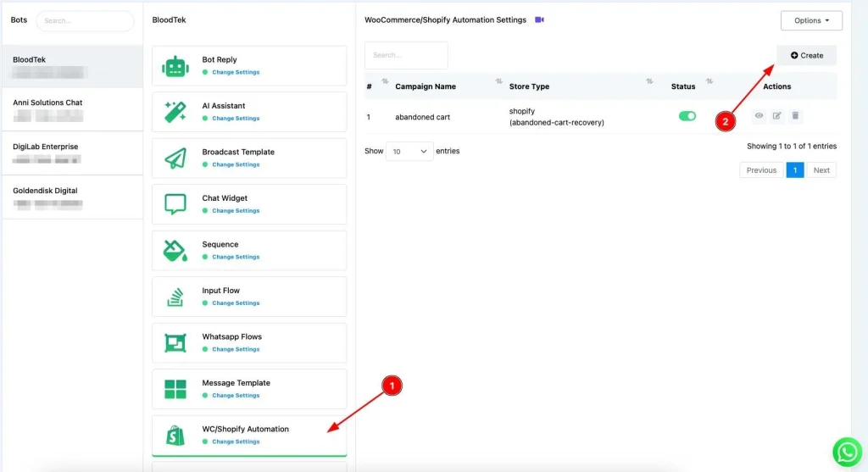Screen dimensions: 868x472
Task: Disable the abandoned cart campaign status
Action: click(687, 116)
